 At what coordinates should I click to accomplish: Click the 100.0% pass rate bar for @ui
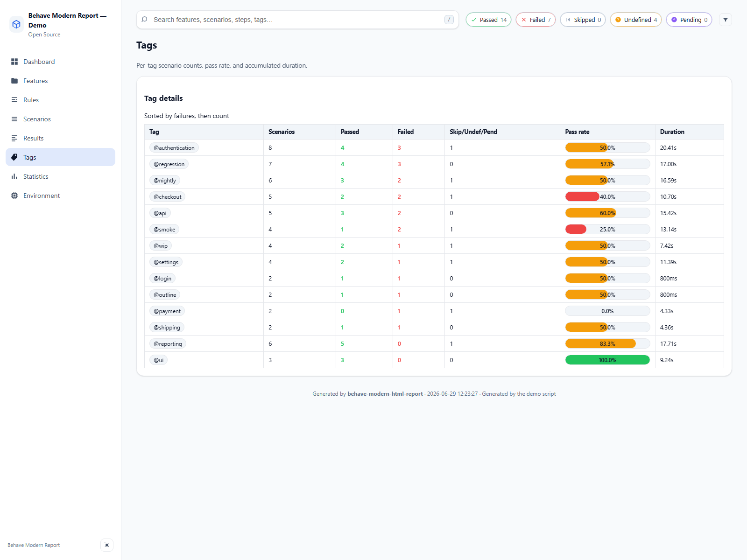[x=607, y=360]
